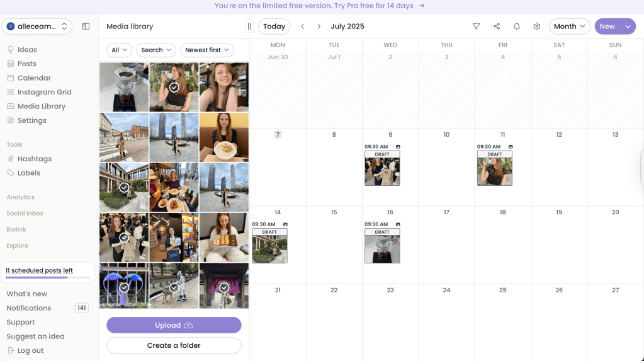
Task: Click the 141 notifications badge
Action: click(x=82, y=308)
